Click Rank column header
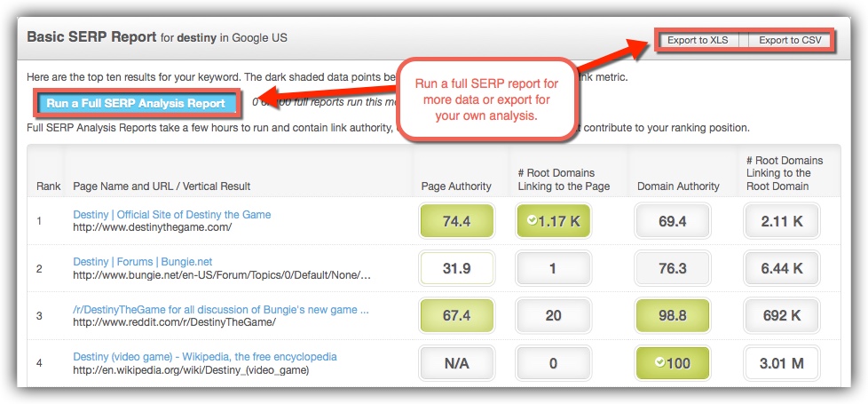 coord(49,186)
